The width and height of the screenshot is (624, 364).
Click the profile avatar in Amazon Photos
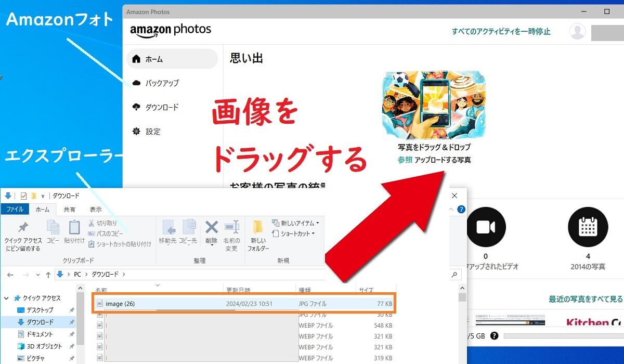click(x=577, y=31)
